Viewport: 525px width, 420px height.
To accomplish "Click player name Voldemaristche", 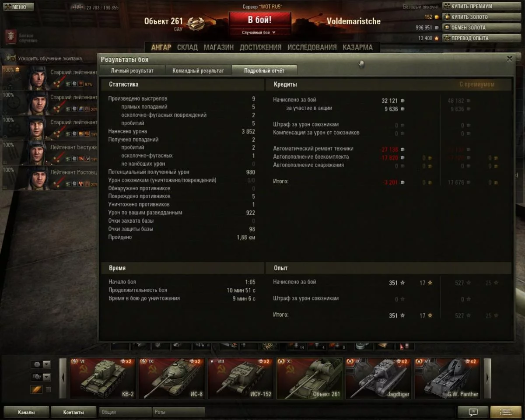I will pos(353,21).
